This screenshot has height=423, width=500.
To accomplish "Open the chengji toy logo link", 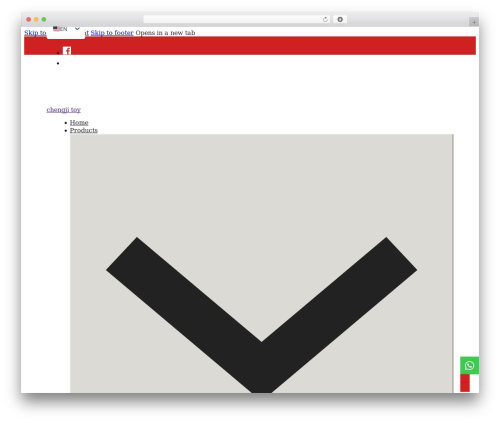I will 64,110.
